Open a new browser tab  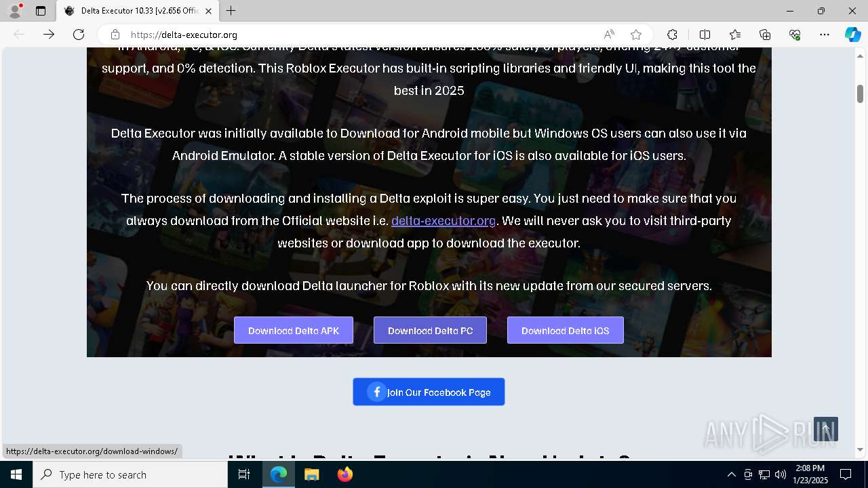click(x=231, y=11)
